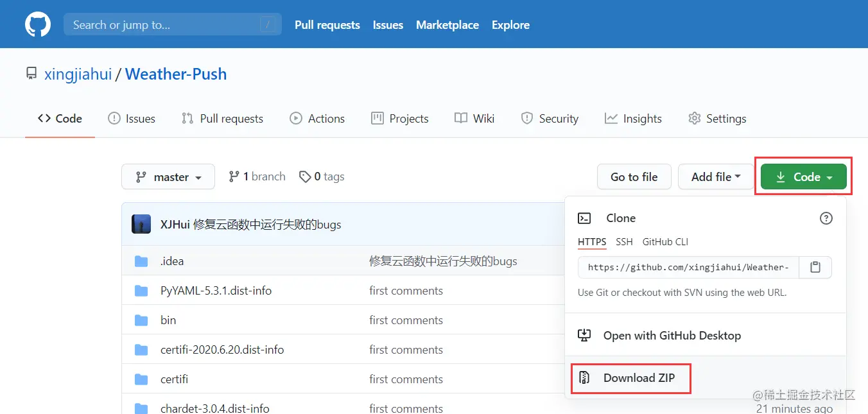Image resolution: width=868 pixels, height=414 pixels.
Task: Focus the Search or jump to field
Action: click(173, 25)
